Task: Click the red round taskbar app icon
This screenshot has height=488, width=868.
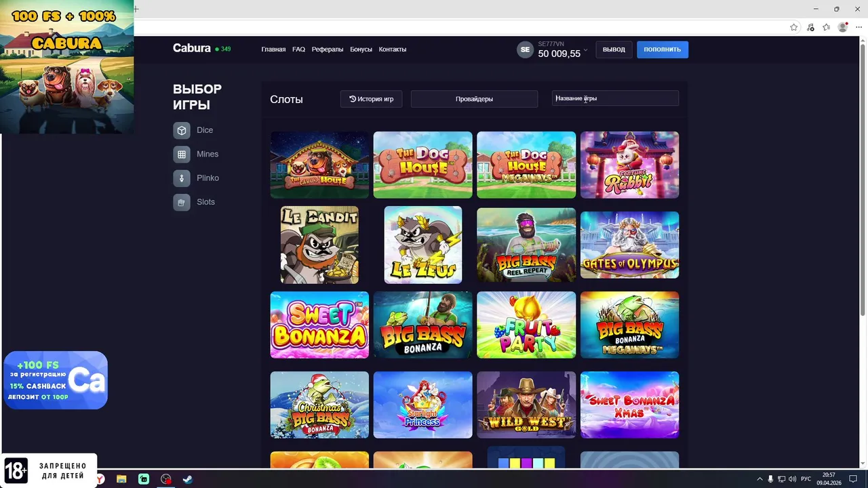Action: click(x=166, y=479)
